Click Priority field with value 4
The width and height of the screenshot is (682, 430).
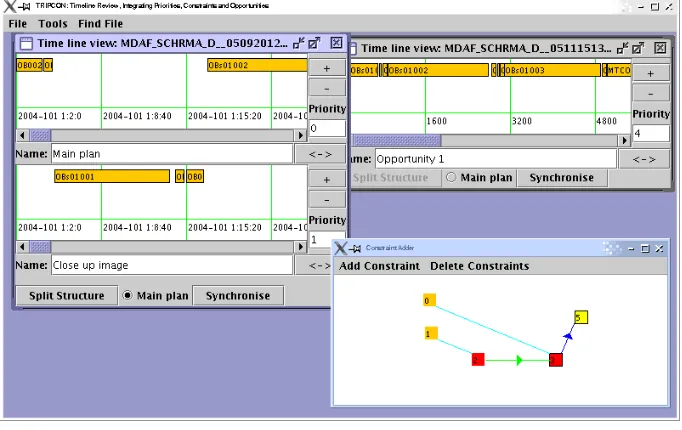click(x=651, y=133)
